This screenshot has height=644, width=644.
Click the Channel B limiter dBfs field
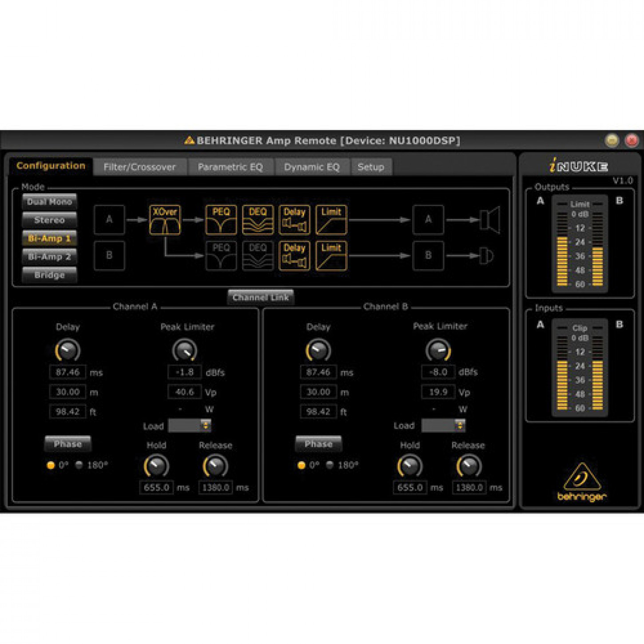pos(438,372)
